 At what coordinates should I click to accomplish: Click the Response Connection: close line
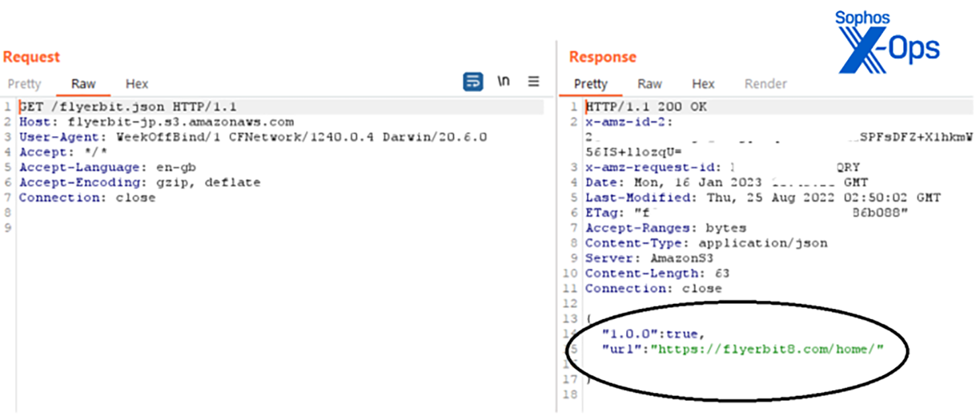click(x=654, y=289)
